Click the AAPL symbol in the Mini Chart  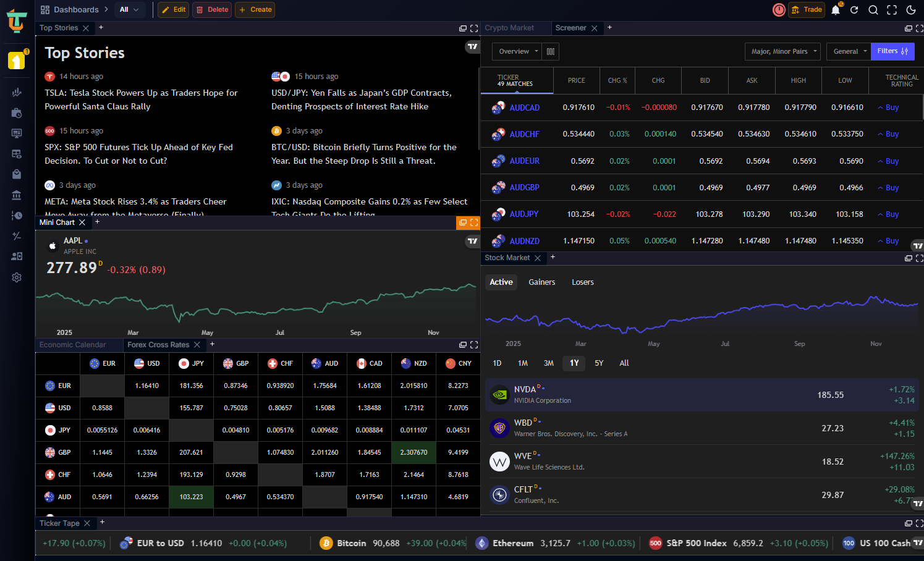[73, 241]
